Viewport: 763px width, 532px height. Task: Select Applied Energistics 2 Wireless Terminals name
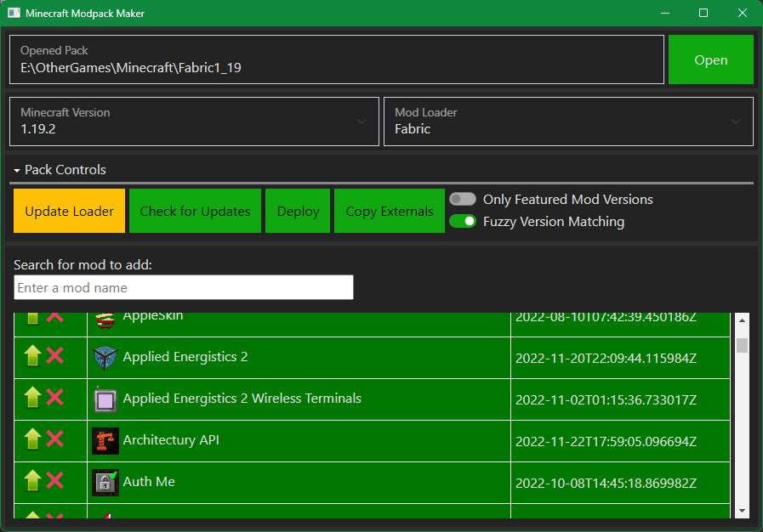[x=242, y=399]
